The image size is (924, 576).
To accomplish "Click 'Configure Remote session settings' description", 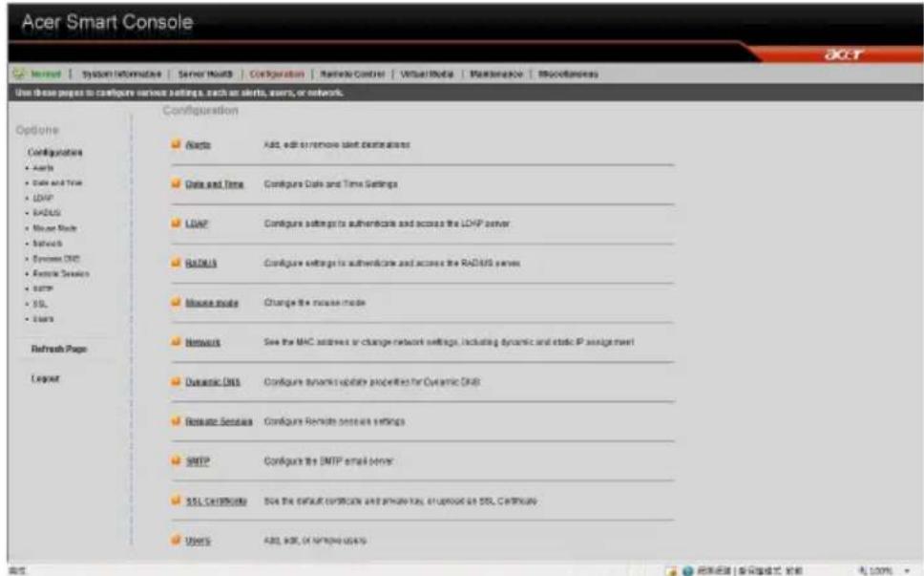I will 334,421.
